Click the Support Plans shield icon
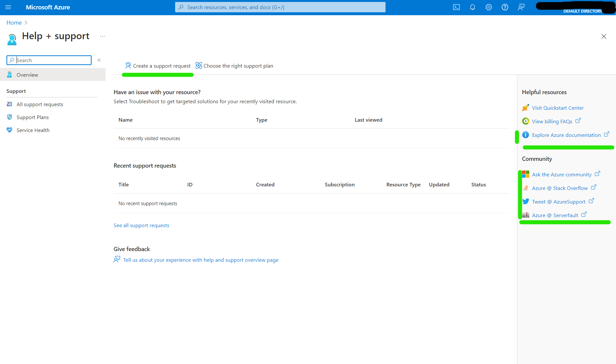616x364 pixels. (9, 117)
